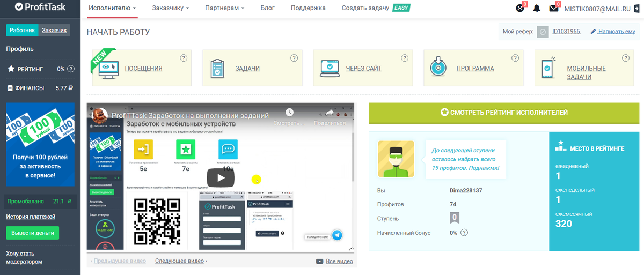This screenshot has height=275, width=644.
Task: Open the ЗАДАЧИ link
Action: 247,69
